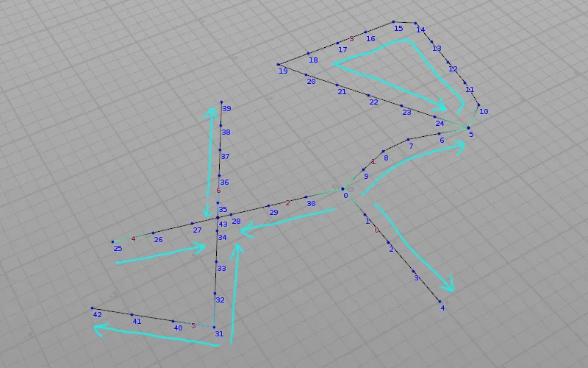Pick the point labeled 33
This screenshot has height=368, width=588.
pos(216,261)
